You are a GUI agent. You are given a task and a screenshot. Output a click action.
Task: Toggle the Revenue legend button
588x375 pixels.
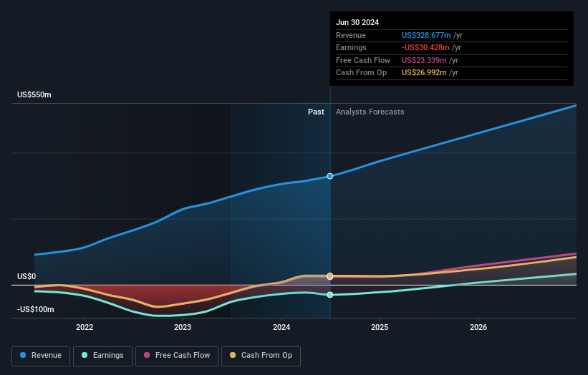pyautogui.click(x=41, y=356)
